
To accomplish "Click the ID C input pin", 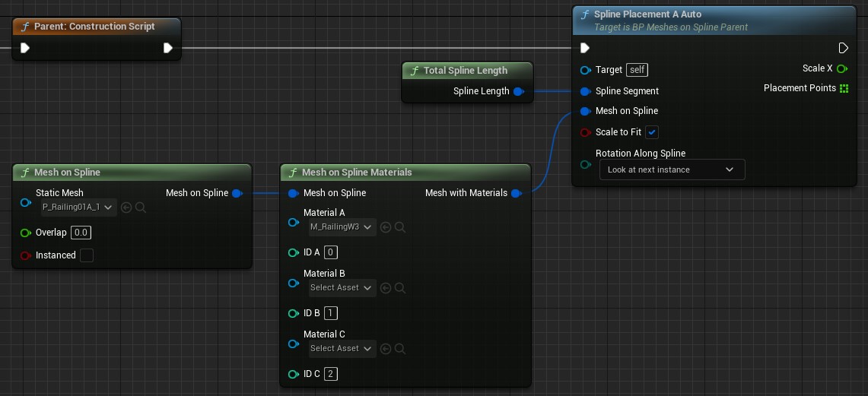I will tap(294, 375).
